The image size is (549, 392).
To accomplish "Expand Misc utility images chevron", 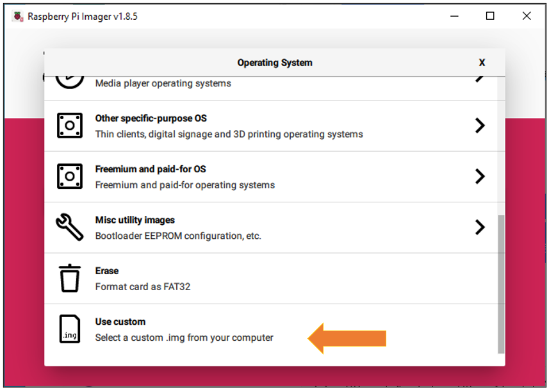I will (480, 227).
